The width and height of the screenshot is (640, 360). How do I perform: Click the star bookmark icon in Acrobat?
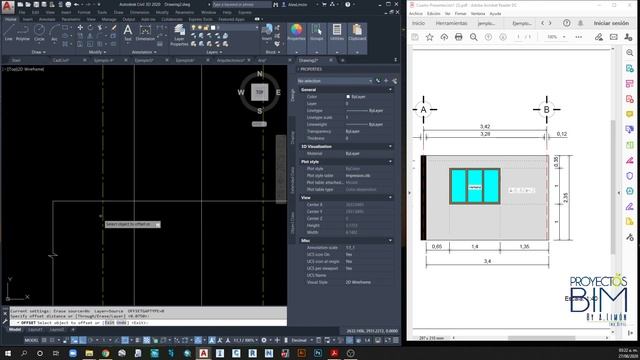[x=429, y=37]
